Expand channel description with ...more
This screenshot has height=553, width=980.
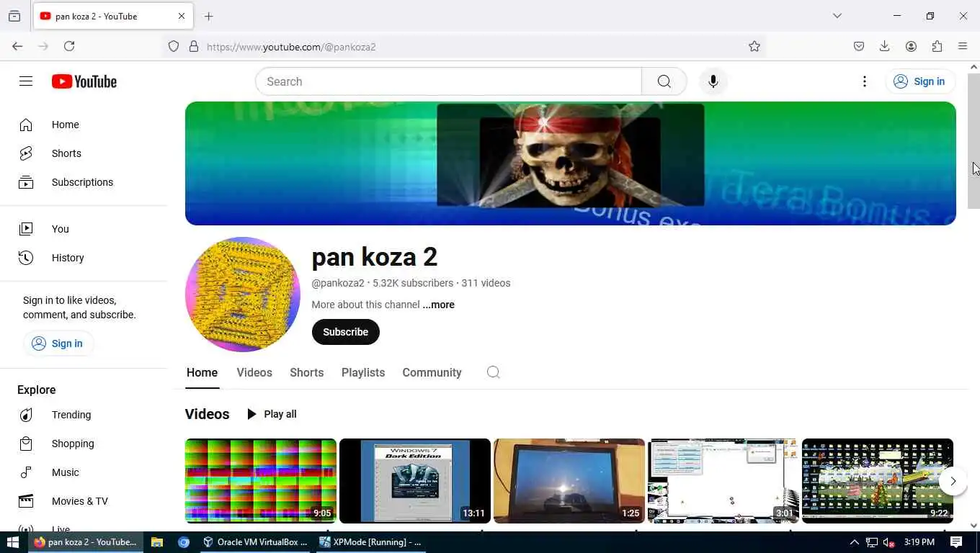tap(438, 305)
